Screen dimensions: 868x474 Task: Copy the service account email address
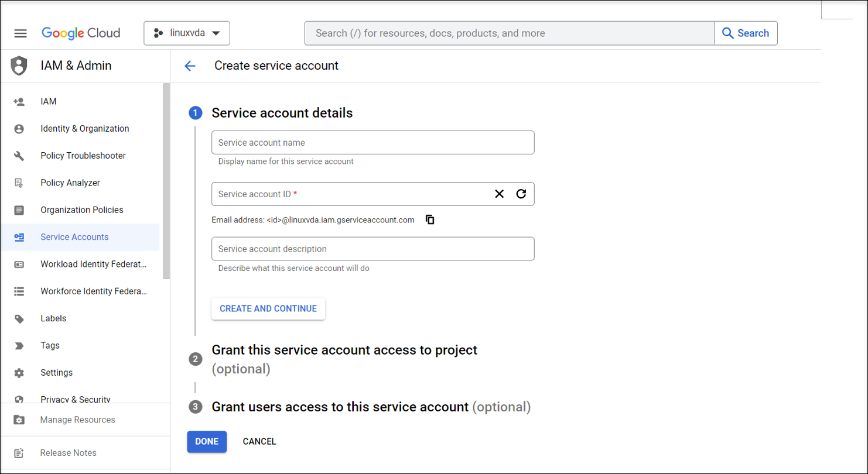point(430,219)
